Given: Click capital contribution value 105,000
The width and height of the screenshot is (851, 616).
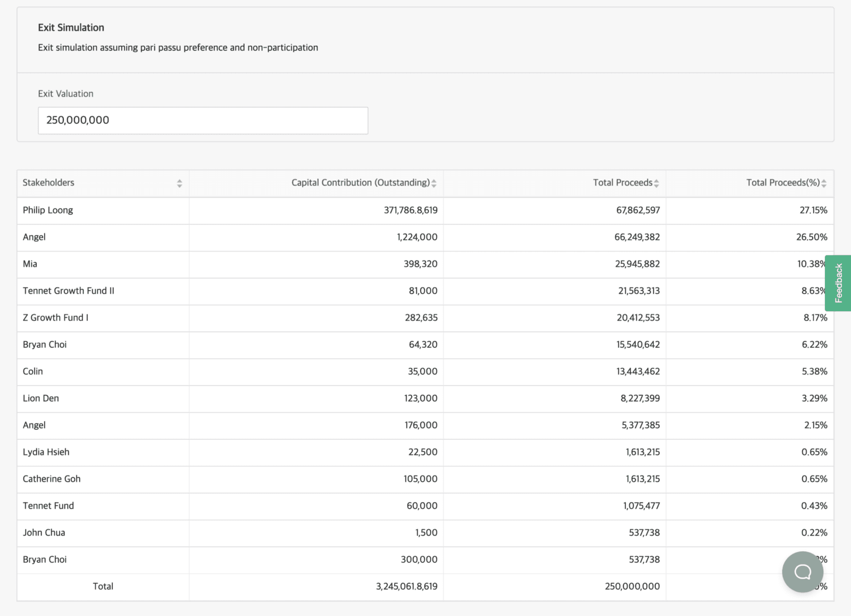Looking at the screenshot, I should (x=420, y=479).
